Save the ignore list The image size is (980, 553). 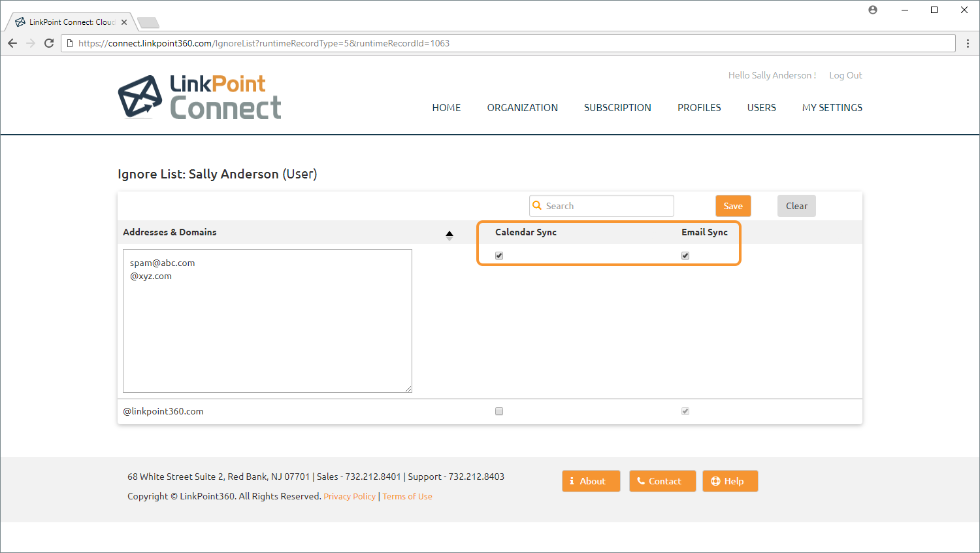[733, 206]
